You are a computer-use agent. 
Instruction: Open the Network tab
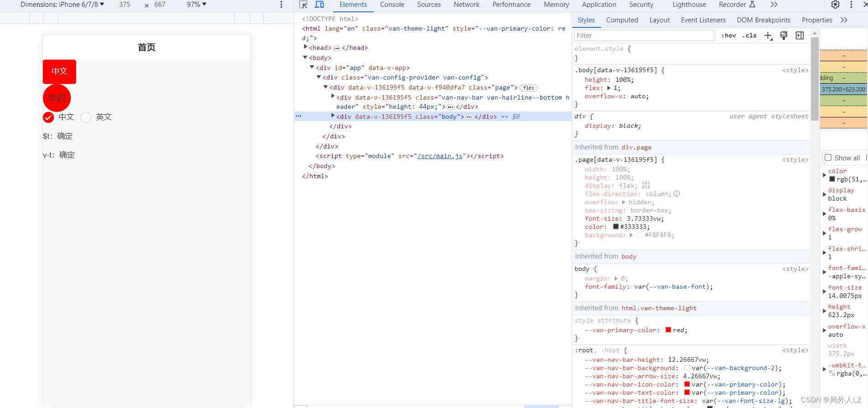point(466,5)
